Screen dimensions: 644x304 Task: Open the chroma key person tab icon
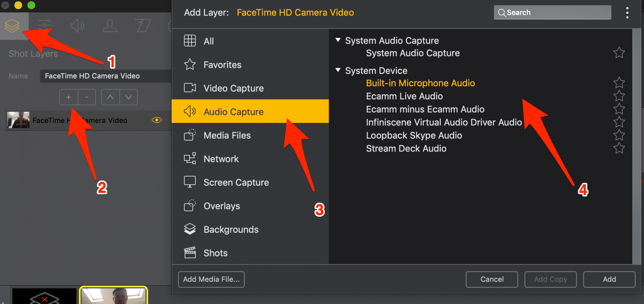click(x=110, y=26)
